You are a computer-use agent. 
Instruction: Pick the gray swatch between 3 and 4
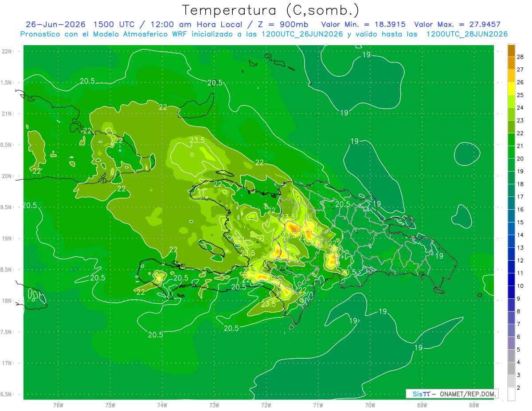point(511,368)
